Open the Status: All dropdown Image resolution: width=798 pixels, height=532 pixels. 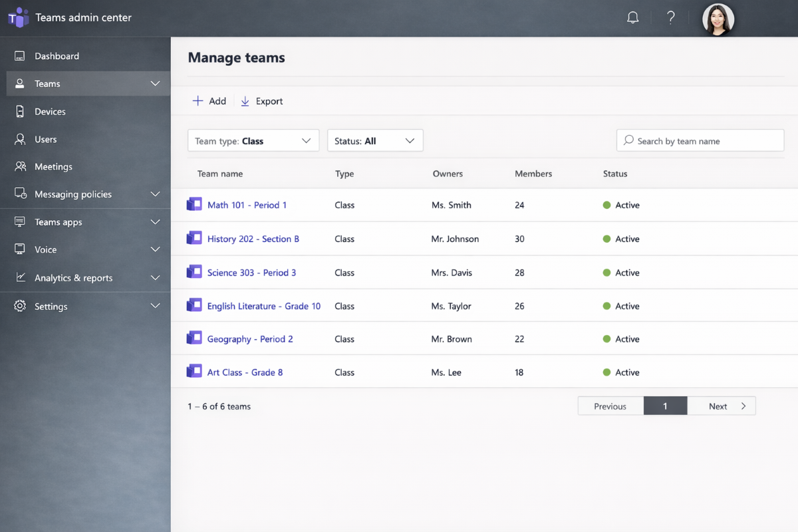[375, 140]
